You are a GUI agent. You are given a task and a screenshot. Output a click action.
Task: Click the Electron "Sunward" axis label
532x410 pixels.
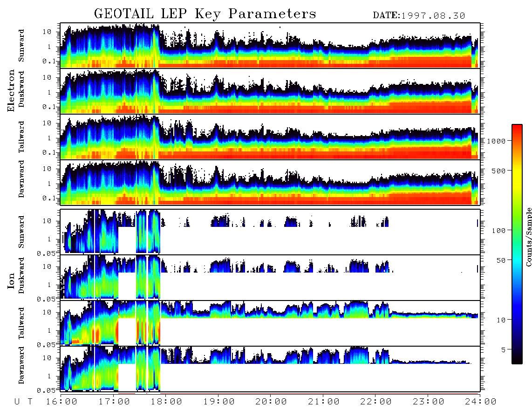pos(21,46)
